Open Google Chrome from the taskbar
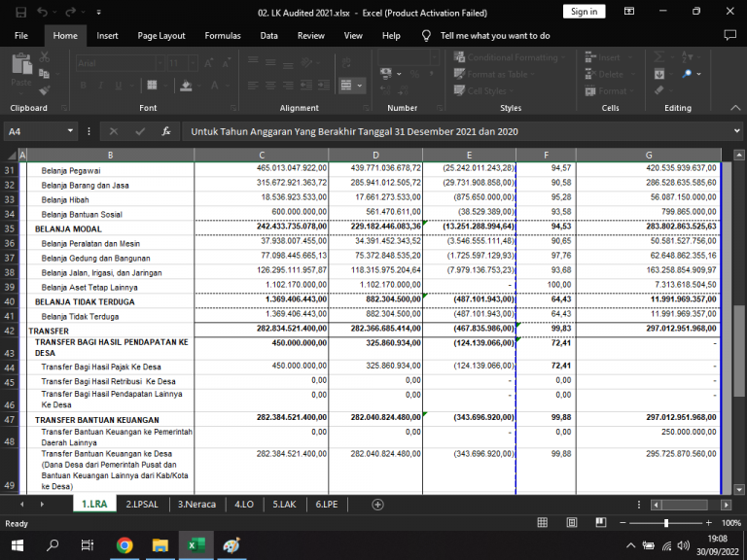The width and height of the screenshot is (747, 560). click(124, 545)
